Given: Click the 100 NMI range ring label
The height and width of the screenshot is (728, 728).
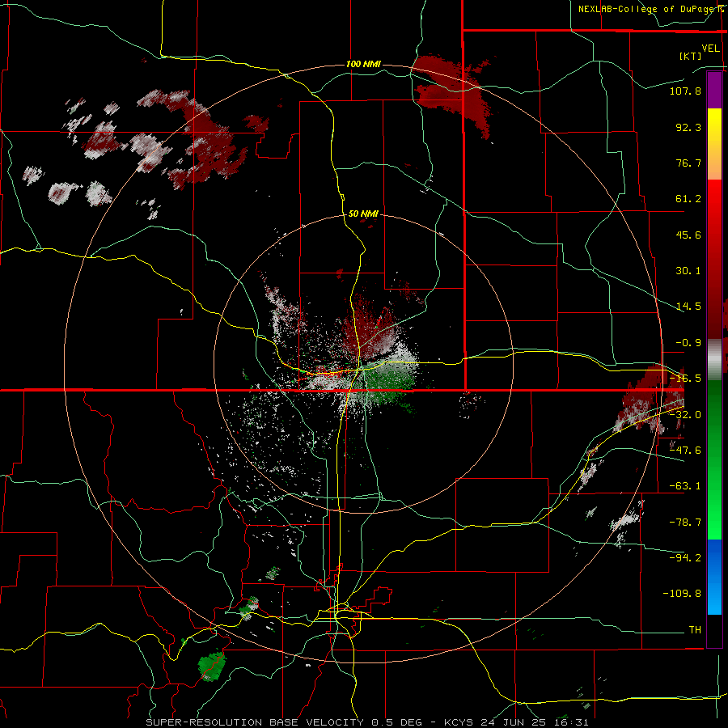Looking at the screenshot, I should pyautogui.click(x=363, y=64).
